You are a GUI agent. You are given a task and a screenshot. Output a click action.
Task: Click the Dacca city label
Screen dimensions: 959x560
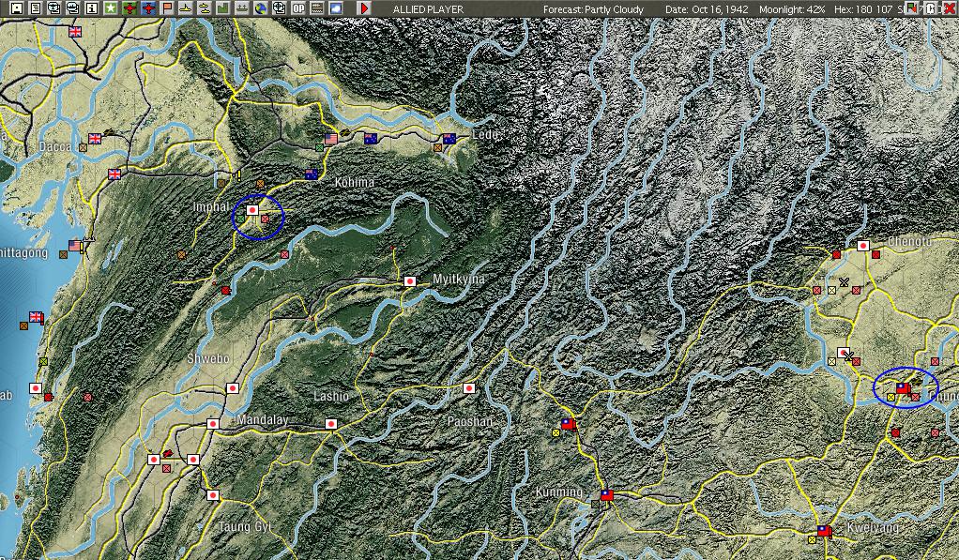coord(55,146)
